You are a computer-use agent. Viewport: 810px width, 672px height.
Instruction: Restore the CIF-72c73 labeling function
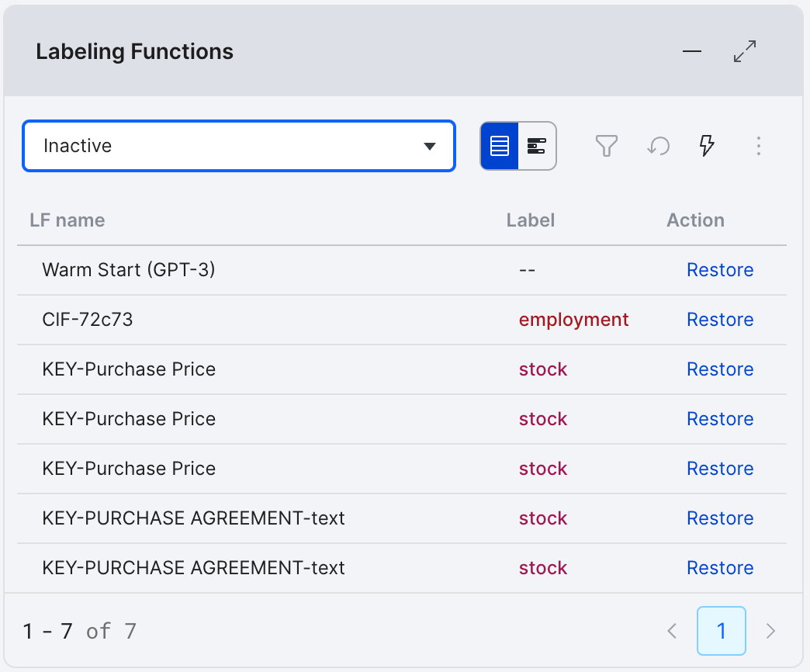pos(720,319)
